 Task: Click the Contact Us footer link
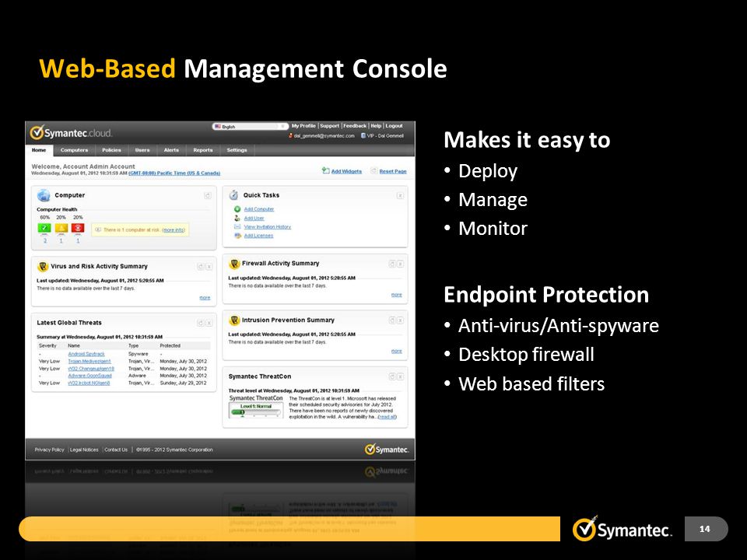[x=116, y=450]
